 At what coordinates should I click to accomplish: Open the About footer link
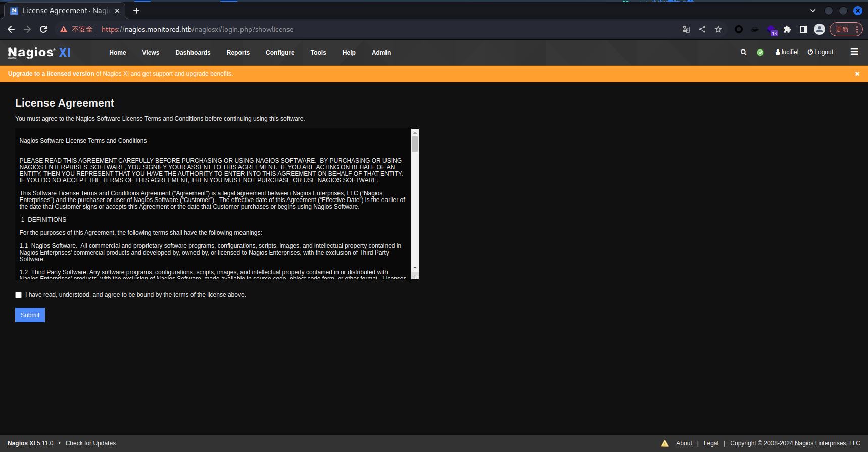(x=684, y=443)
